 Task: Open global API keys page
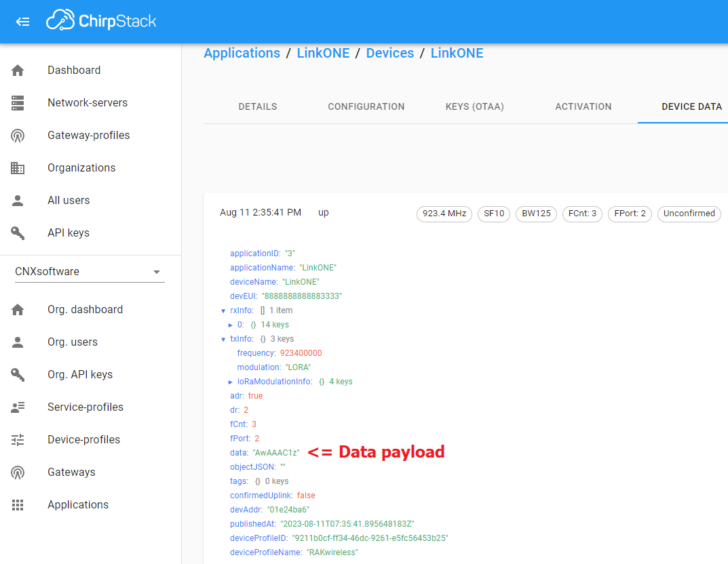pyautogui.click(x=69, y=233)
